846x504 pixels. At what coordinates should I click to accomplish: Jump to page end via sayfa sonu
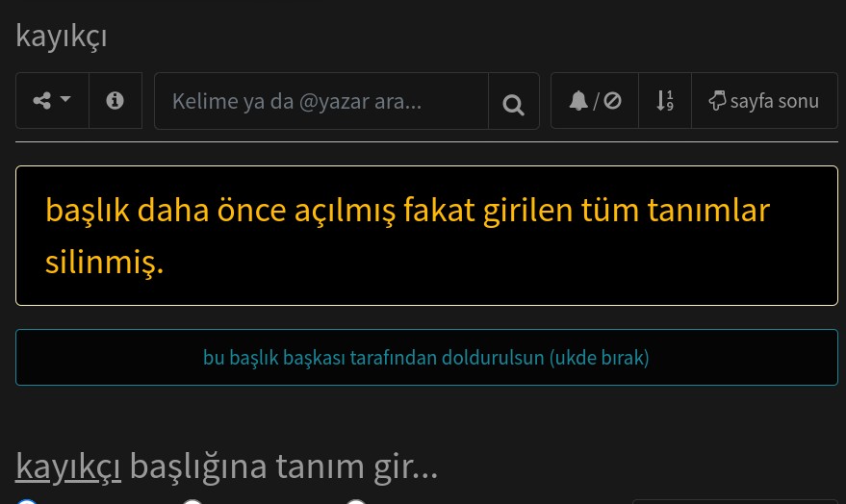click(764, 101)
